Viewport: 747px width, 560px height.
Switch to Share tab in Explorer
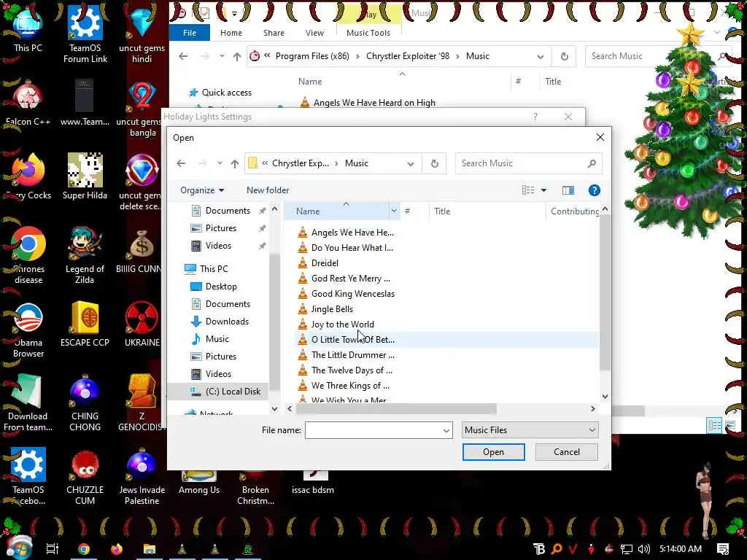[274, 33]
